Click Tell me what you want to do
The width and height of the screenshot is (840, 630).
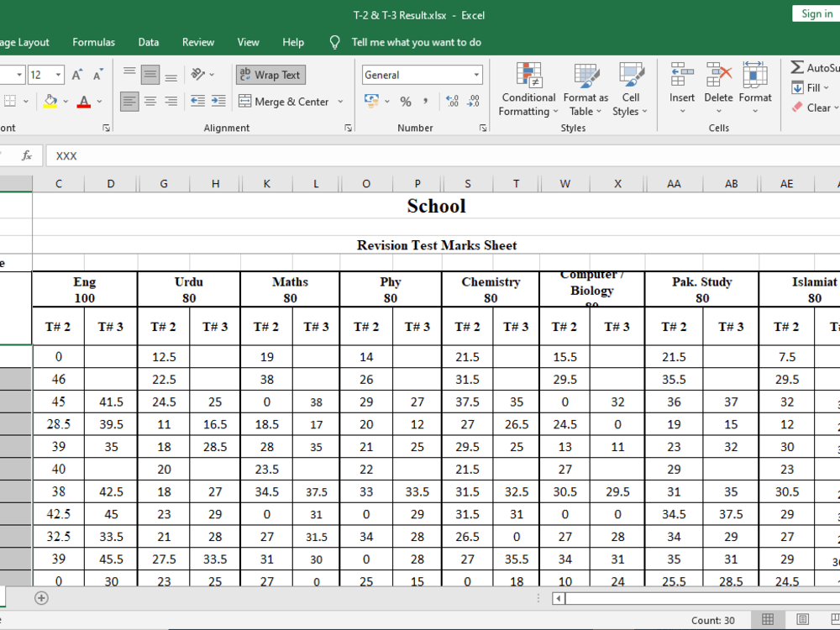pos(417,42)
